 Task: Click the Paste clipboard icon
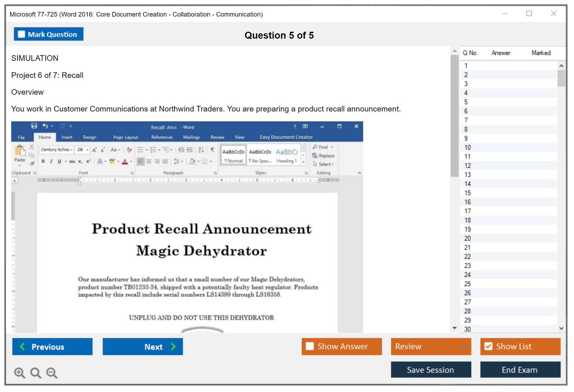(x=20, y=151)
